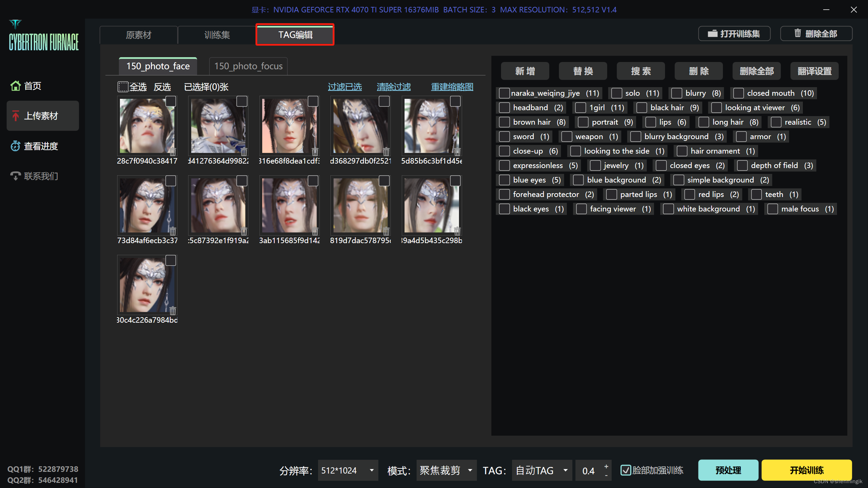
Task: Open 翻译设置 translation settings
Action: [814, 71]
